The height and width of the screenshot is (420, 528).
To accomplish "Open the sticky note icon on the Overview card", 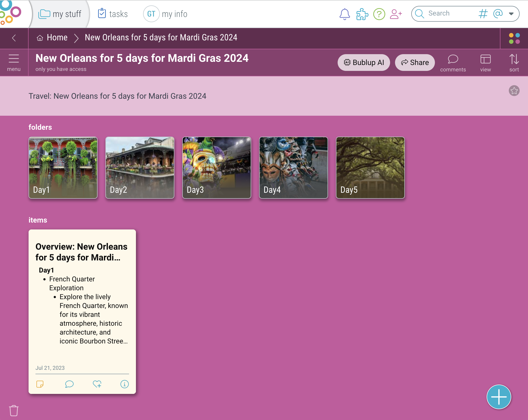I will (40, 384).
